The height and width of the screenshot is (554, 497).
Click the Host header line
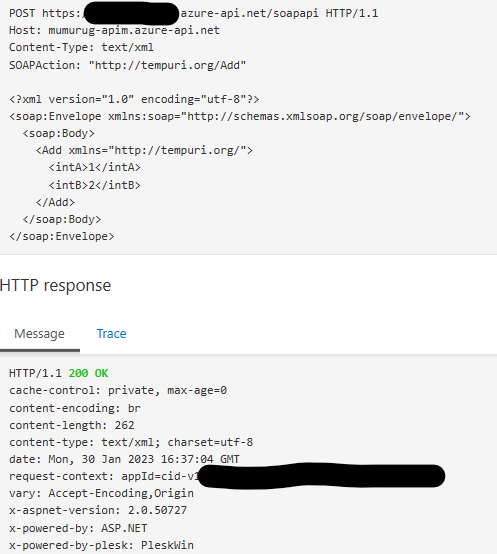tap(114, 31)
